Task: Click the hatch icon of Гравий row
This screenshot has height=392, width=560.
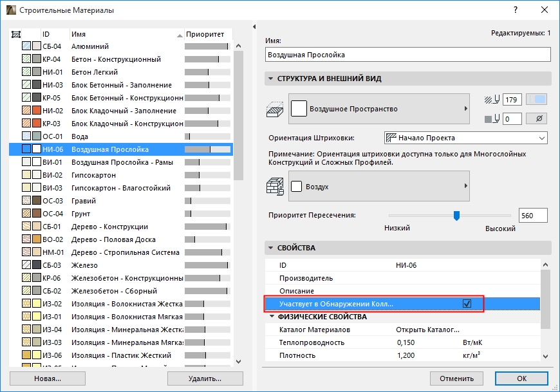Action: point(26,200)
